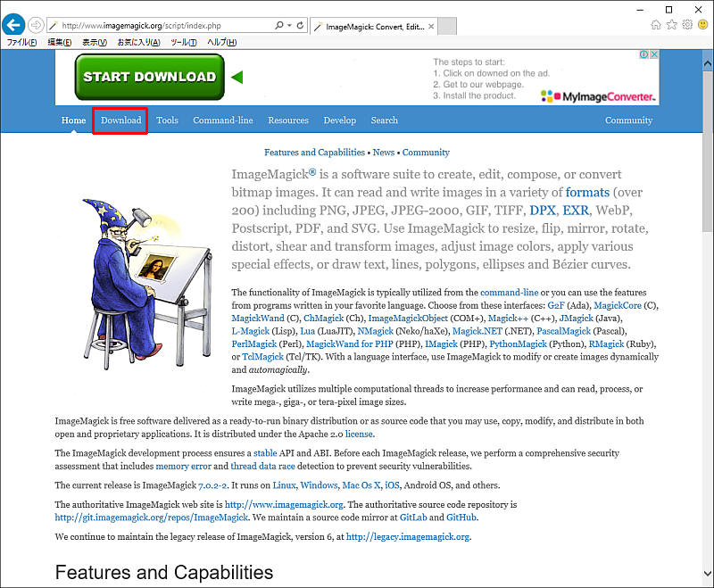
Task: Open the Develop navigation link
Action: [x=340, y=120]
